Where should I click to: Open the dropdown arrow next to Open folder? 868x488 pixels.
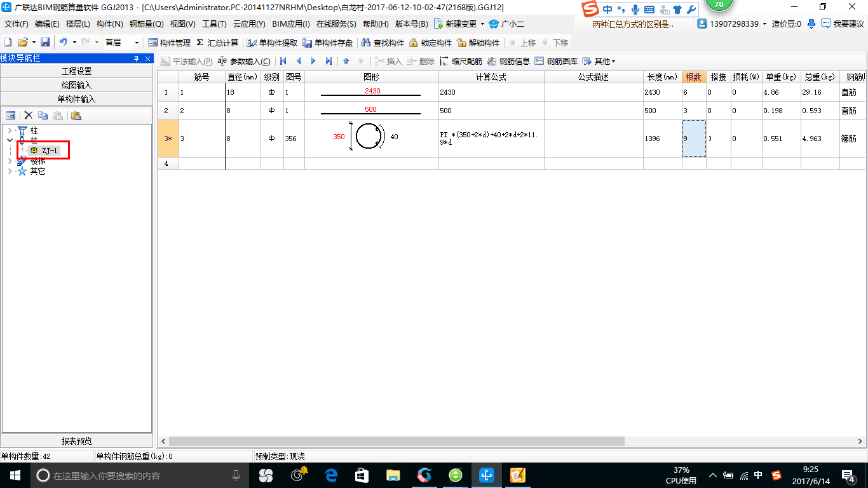click(33, 43)
